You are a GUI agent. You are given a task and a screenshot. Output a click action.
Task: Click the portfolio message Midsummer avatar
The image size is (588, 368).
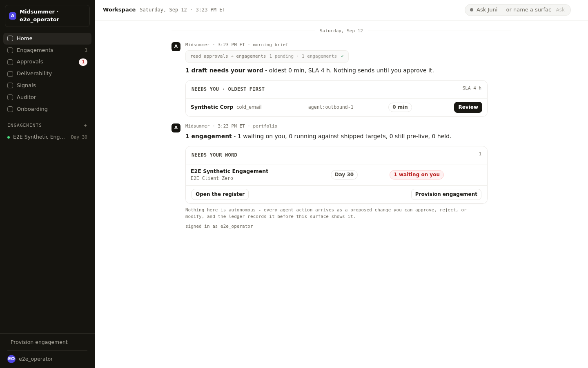(176, 128)
